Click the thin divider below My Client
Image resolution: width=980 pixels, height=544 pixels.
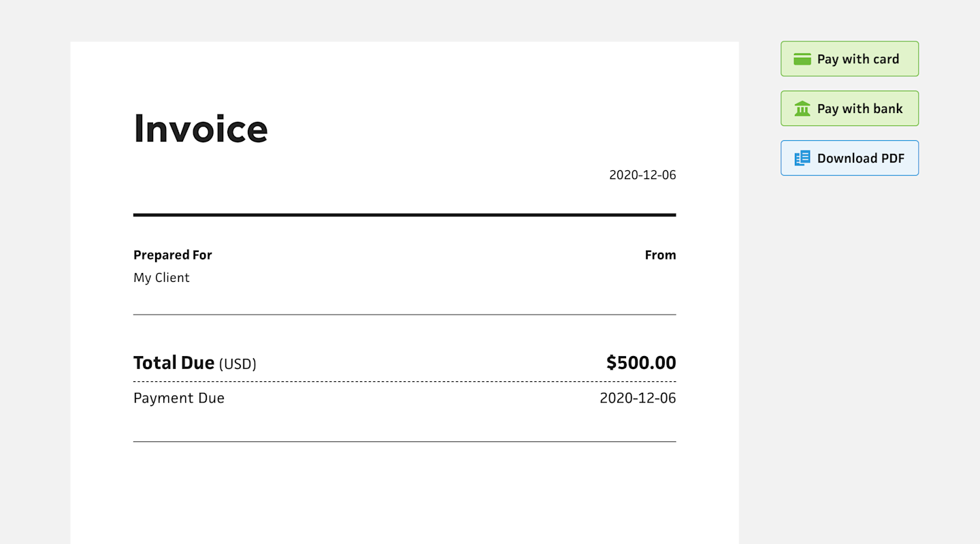pos(404,315)
